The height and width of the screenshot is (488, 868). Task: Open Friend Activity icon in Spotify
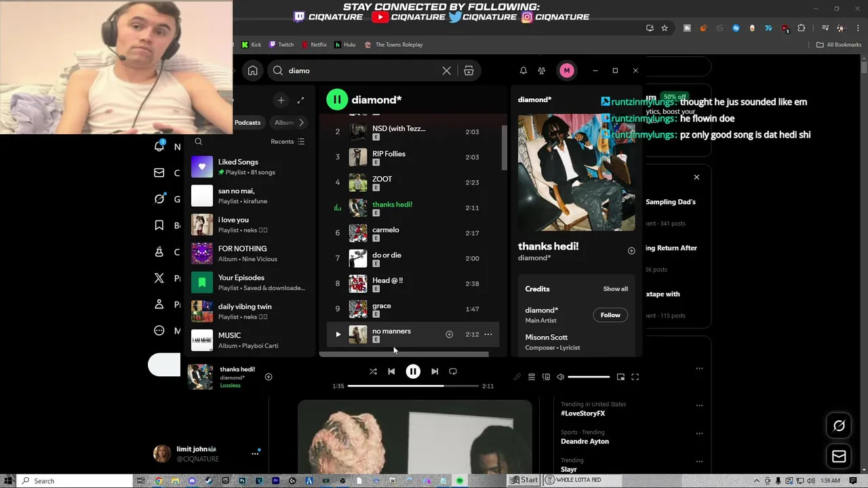click(x=541, y=70)
